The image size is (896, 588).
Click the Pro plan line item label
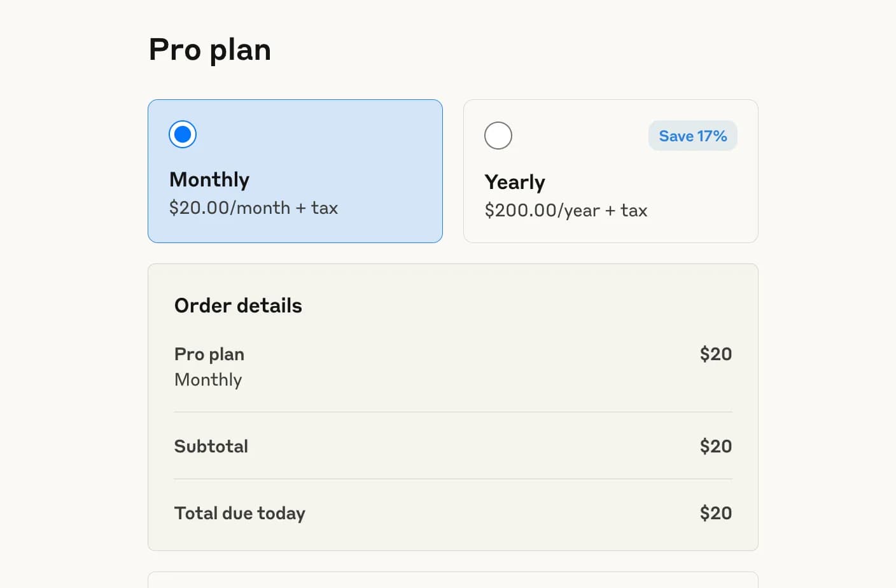(x=209, y=354)
